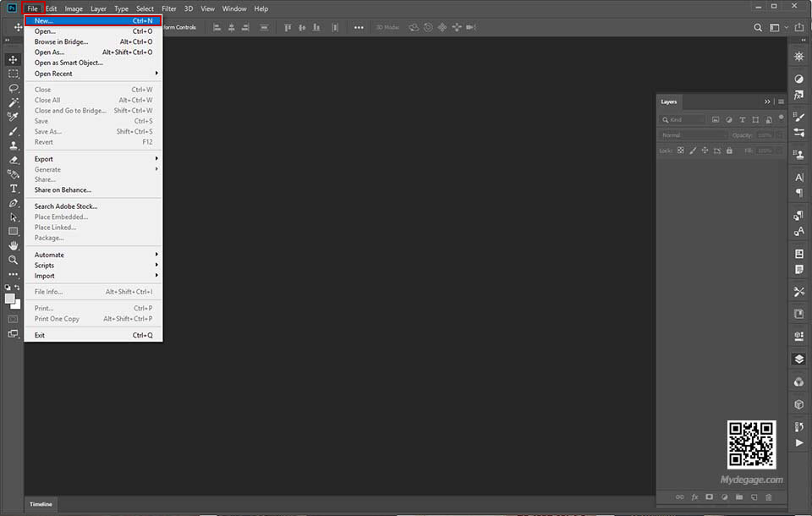The width and height of the screenshot is (812, 516).
Task: Click the layer Opacity value field
Action: pos(765,135)
